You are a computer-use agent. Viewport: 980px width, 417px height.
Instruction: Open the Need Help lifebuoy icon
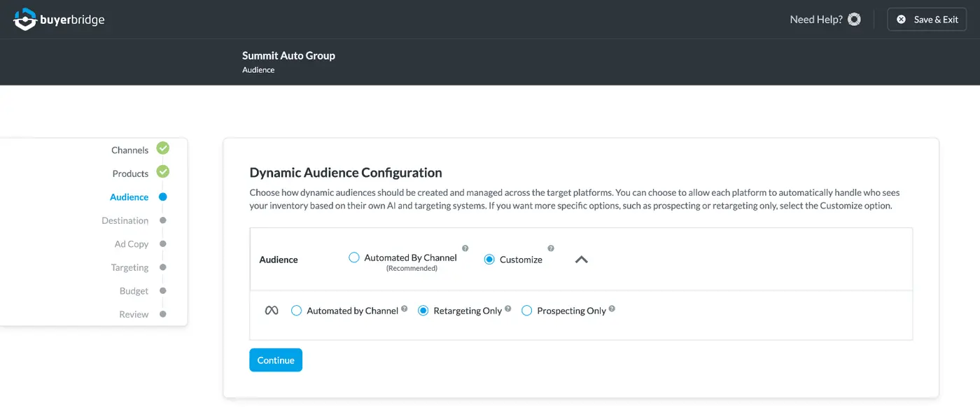[854, 20]
